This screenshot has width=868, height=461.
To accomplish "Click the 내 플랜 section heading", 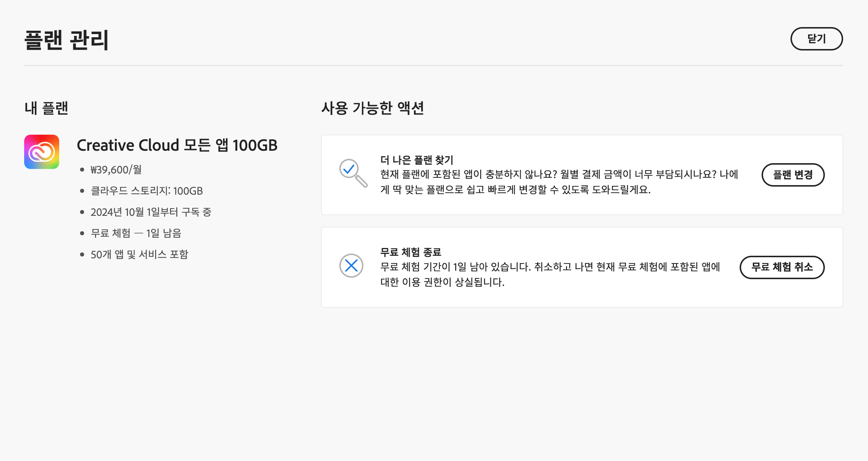I will coord(46,108).
